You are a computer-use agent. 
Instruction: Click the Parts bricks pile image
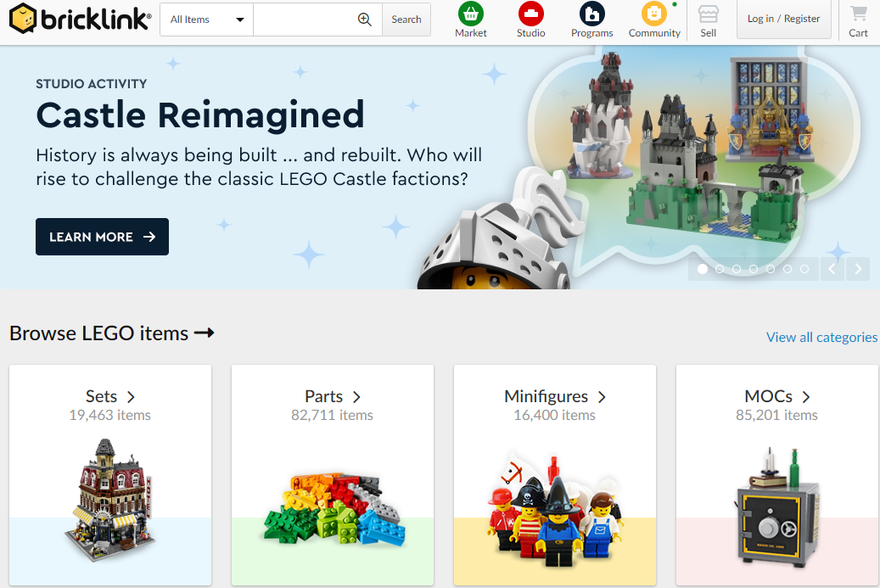(x=334, y=509)
